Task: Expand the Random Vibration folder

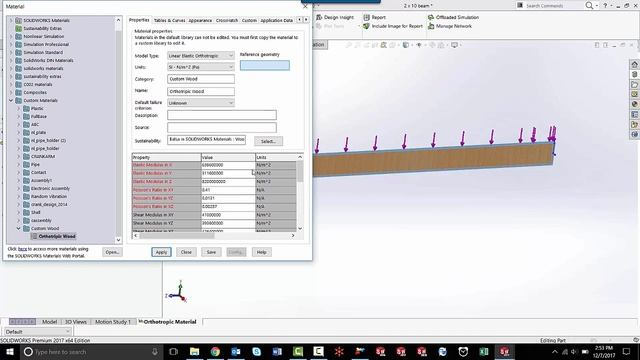Action: point(19,196)
